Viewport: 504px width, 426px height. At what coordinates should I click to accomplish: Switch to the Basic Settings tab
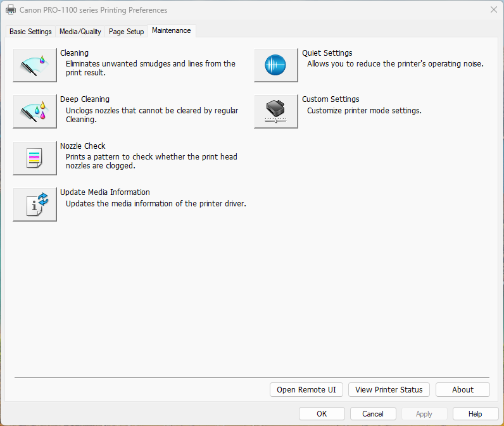coord(30,32)
